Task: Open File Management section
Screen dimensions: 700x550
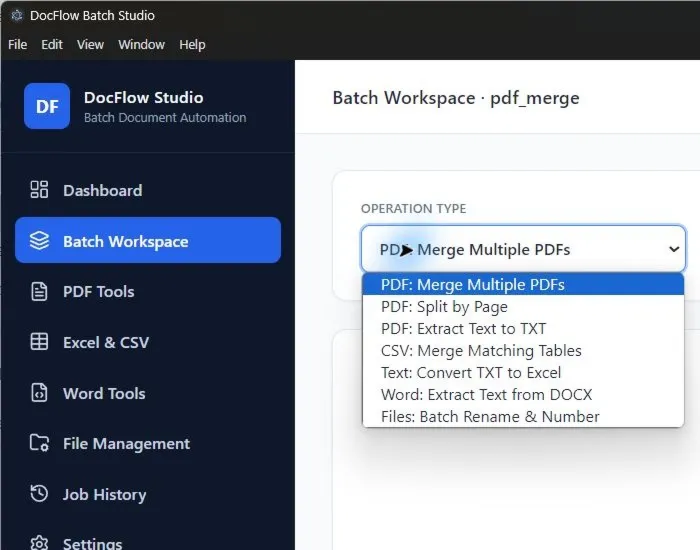Action: coord(148,443)
